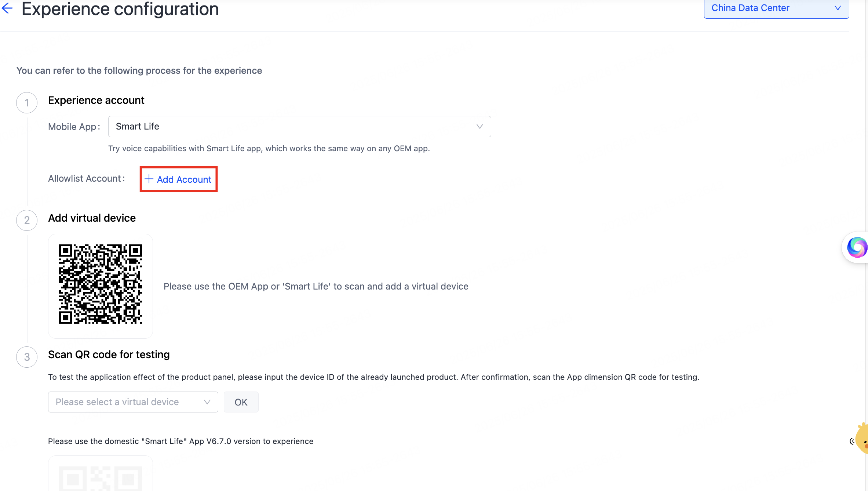Click the Scan QR code for testing heading
This screenshot has height=491, width=868.
pos(109,354)
